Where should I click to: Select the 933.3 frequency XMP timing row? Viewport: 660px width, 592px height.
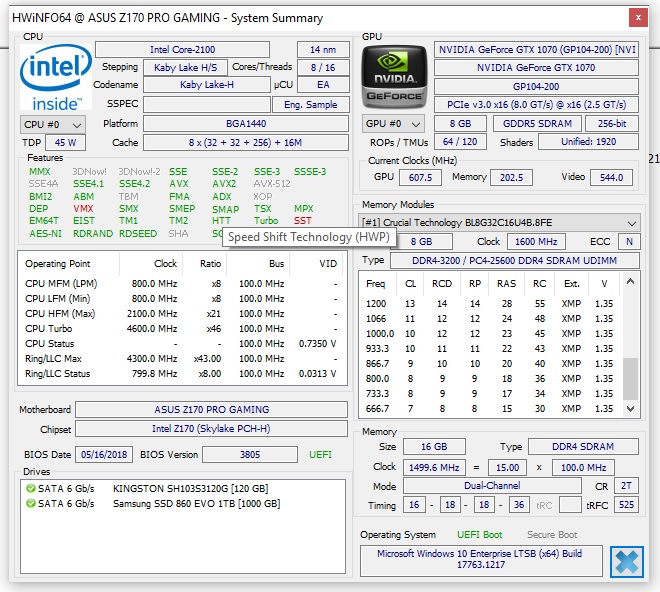490,349
